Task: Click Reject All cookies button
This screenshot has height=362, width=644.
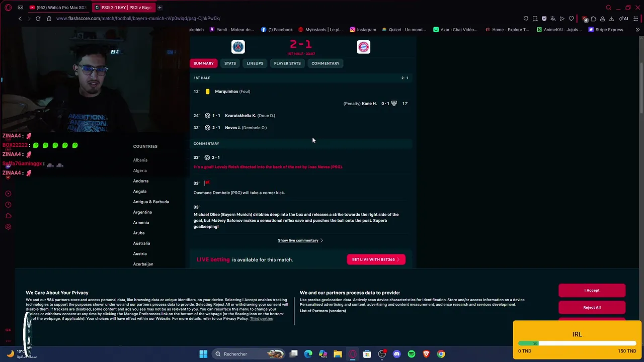Action: [592, 307]
